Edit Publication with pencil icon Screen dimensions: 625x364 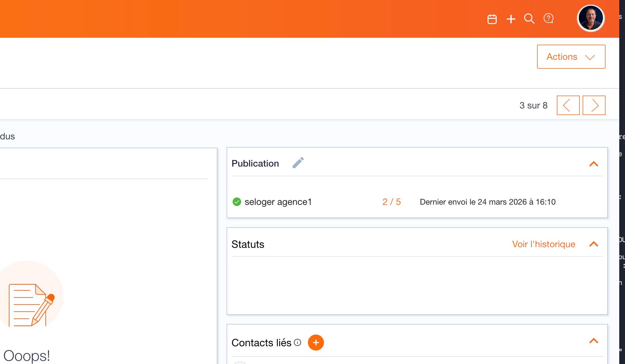tap(298, 163)
